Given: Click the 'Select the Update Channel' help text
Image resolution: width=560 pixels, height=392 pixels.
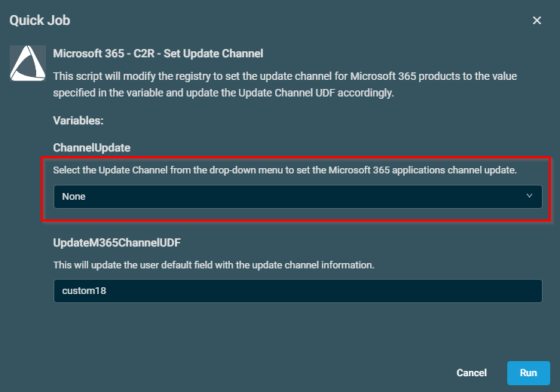Looking at the screenshot, I should [285, 170].
